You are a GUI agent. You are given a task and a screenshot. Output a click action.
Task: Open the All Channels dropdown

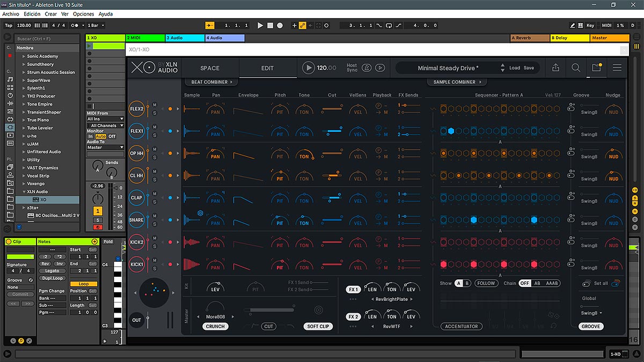tap(105, 125)
